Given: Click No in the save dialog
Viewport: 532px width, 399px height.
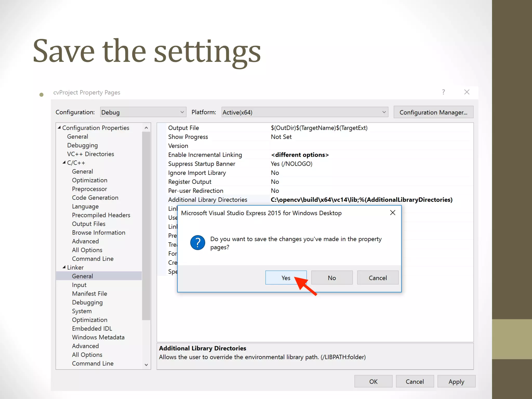Looking at the screenshot, I should 332,278.
